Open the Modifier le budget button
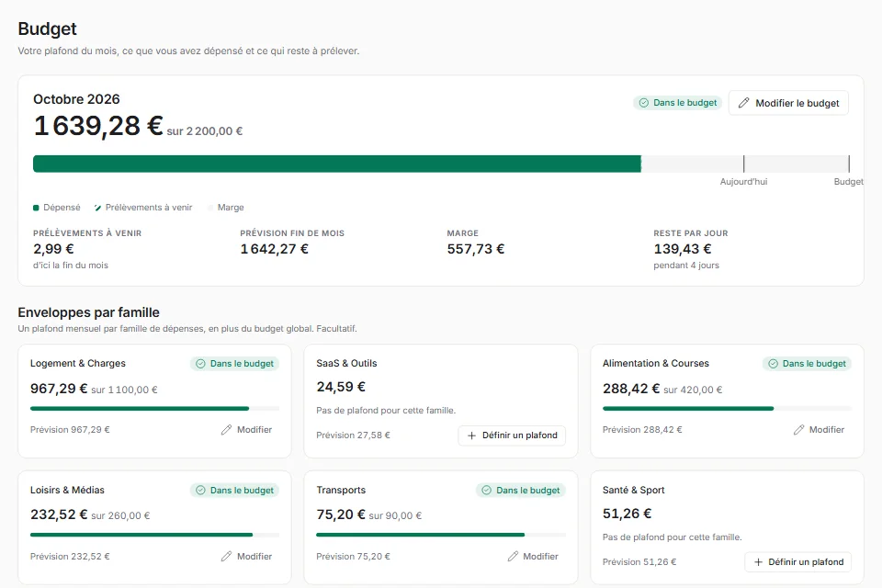This screenshot has height=588, width=882. pos(788,103)
